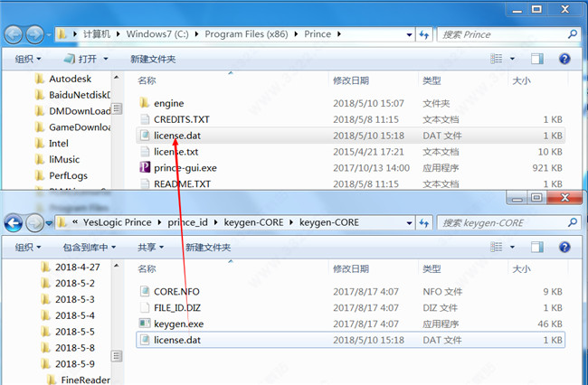Click the keygen-CORE sidebar scrollbar thumb
Viewport: 588px width, 385px height.
pyautogui.click(x=117, y=355)
